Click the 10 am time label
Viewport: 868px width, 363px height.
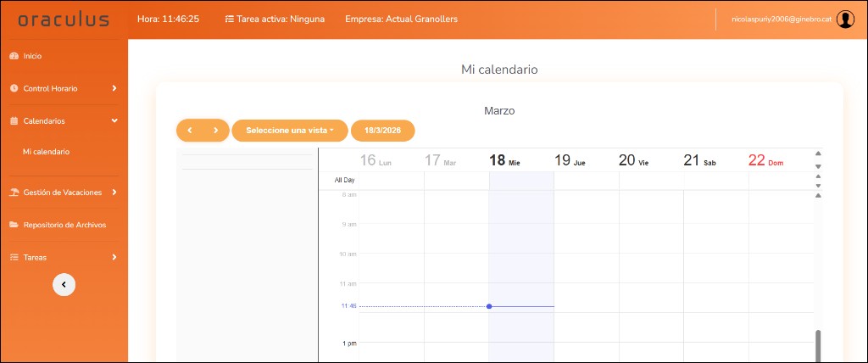coord(348,254)
